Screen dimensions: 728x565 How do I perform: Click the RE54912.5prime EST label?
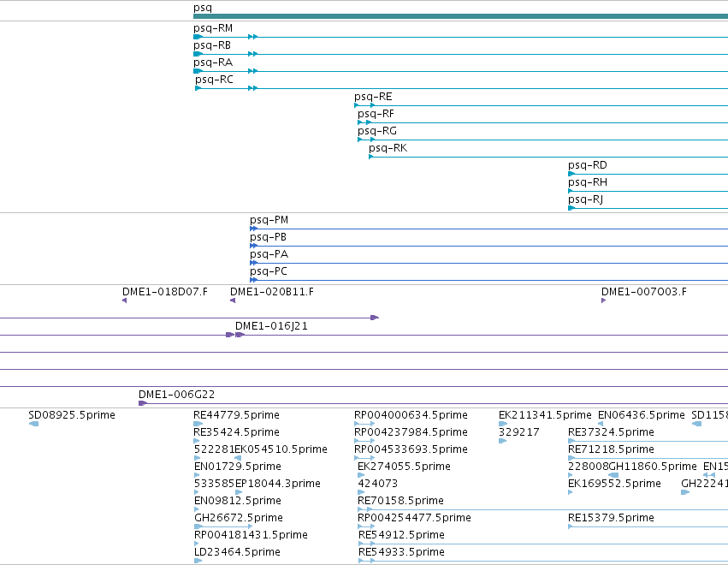[401, 536]
